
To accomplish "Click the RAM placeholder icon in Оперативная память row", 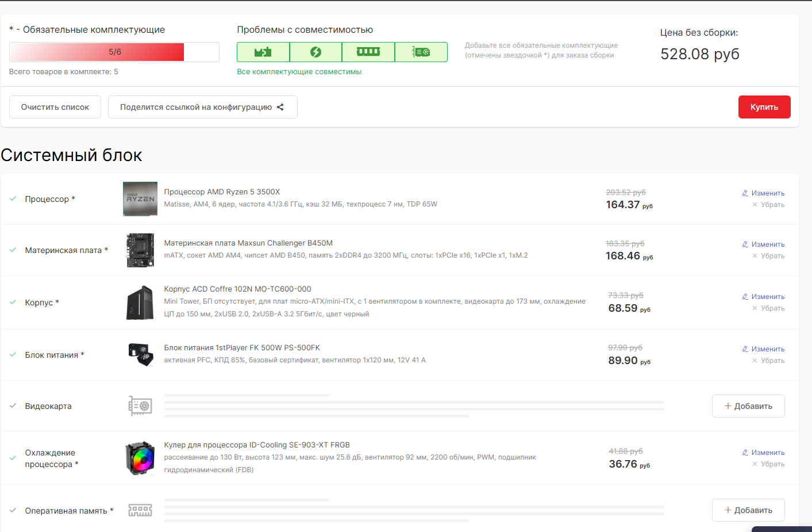I will 140,510.
